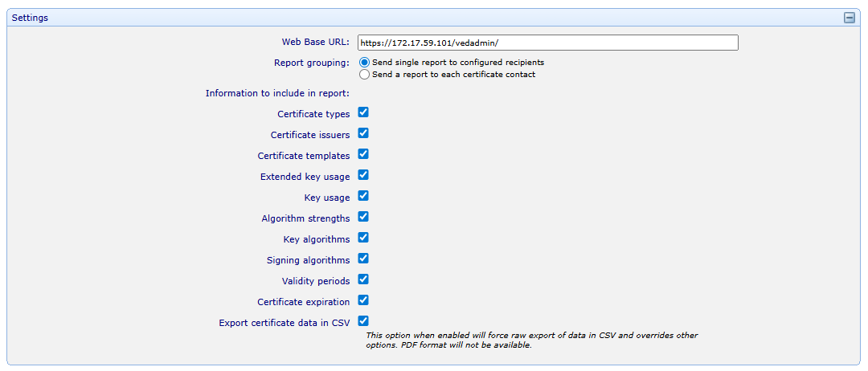868x371 pixels.
Task: Toggle the Key usage checkbox
Action: 363,197
